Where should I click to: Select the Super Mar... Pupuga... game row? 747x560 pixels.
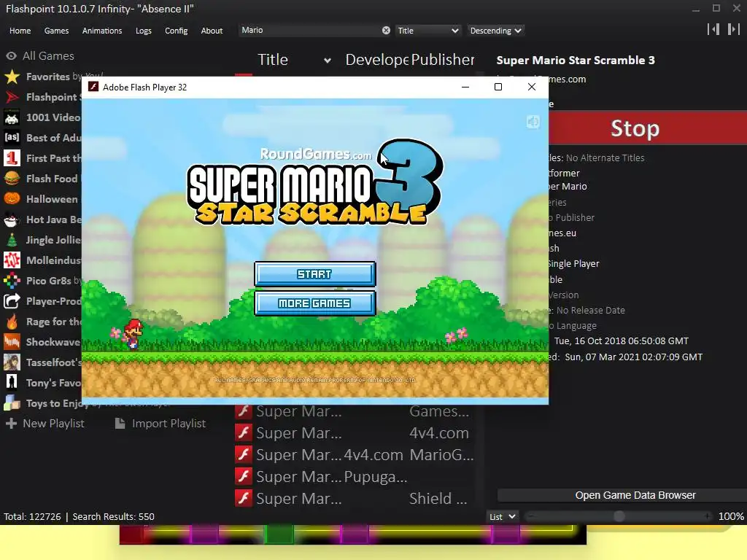[355, 476]
